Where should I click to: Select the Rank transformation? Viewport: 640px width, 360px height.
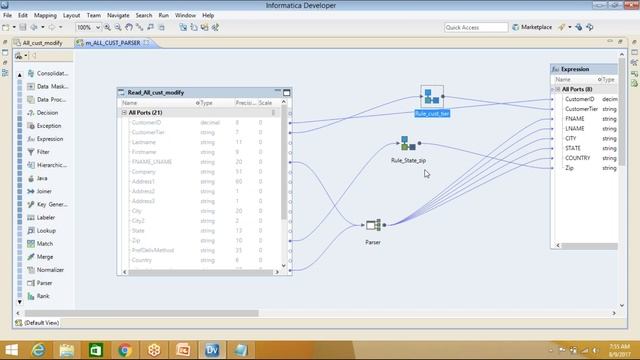coord(38,296)
